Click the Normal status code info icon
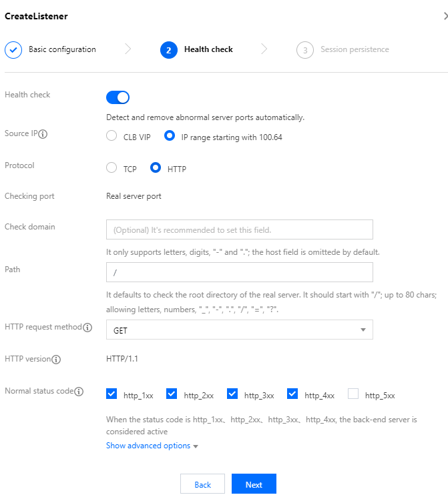Screen dimensions: 448x499 pyautogui.click(x=79, y=392)
